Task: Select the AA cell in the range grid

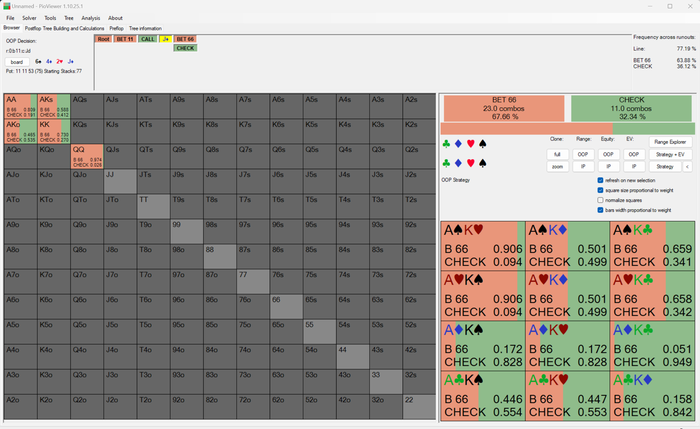Action: tap(21, 106)
